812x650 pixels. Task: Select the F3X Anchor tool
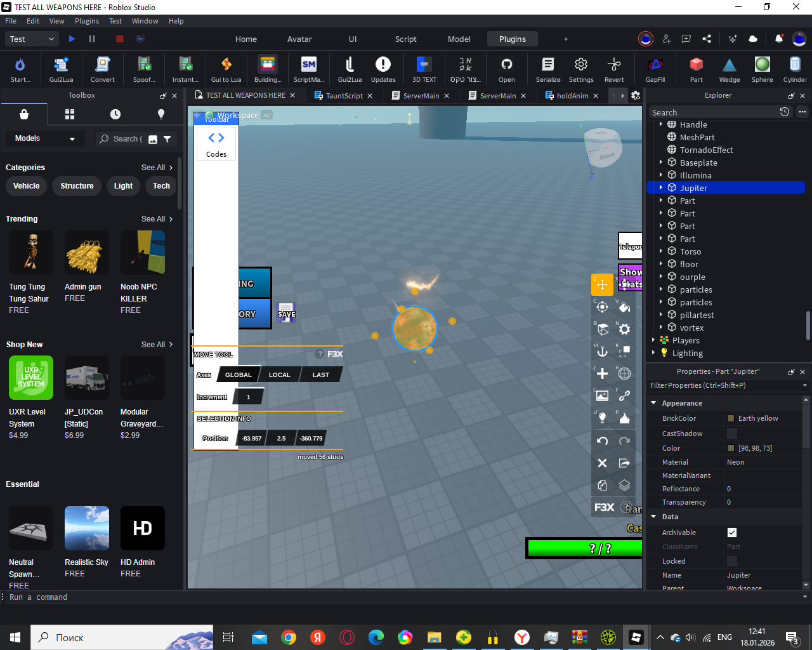(602, 351)
